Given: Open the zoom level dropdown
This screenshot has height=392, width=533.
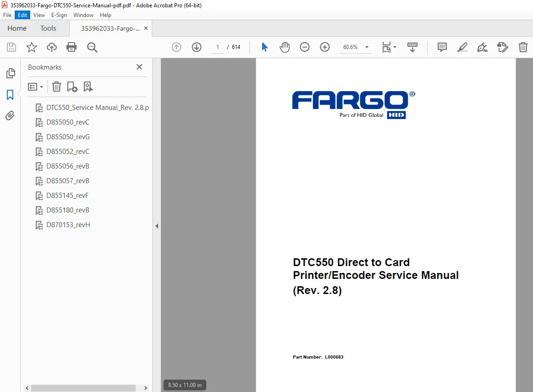Looking at the screenshot, I should pos(367,47).
